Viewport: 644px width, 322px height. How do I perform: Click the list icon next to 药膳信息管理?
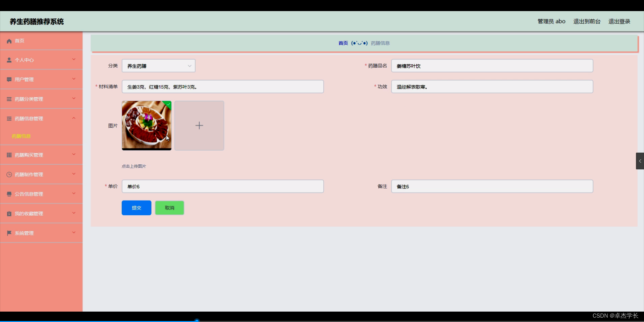(9, 118)
